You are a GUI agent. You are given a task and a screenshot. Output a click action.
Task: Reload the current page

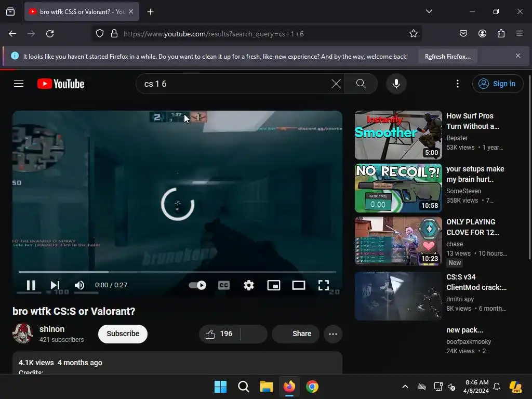[50, 34]
